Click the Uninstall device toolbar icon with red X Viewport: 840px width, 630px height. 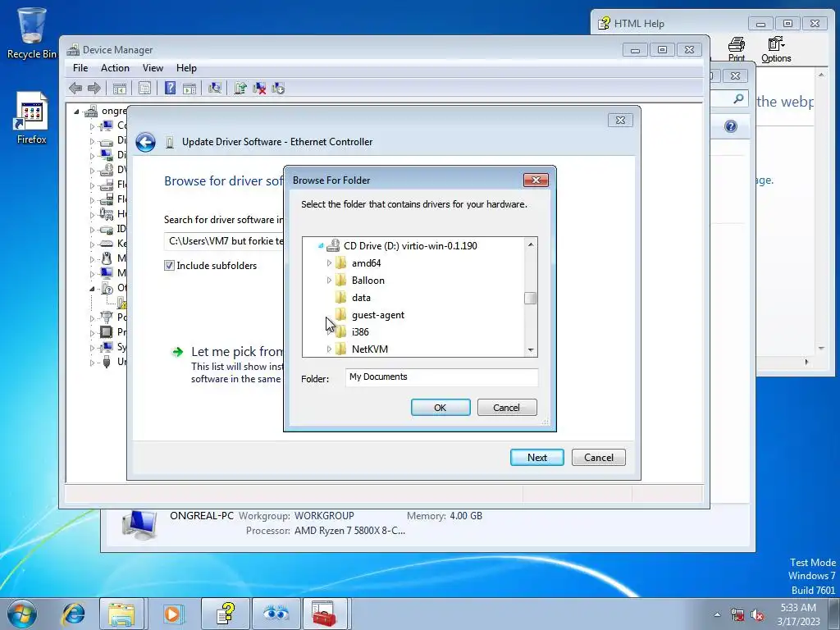259,88
